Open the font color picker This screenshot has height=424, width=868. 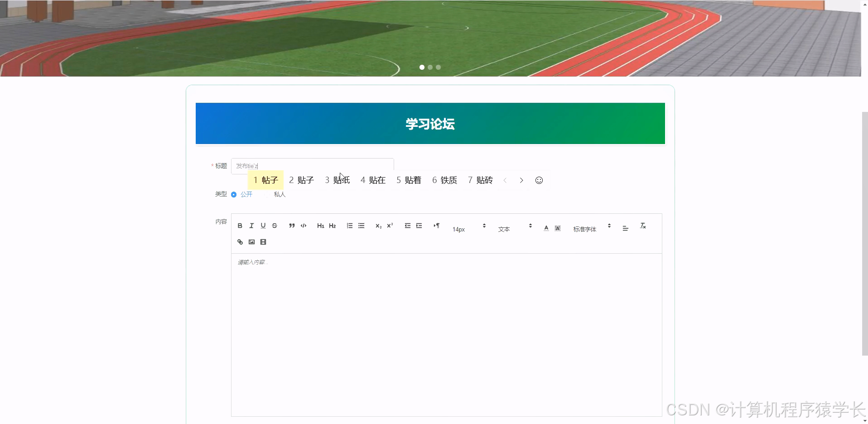point(546,228)
